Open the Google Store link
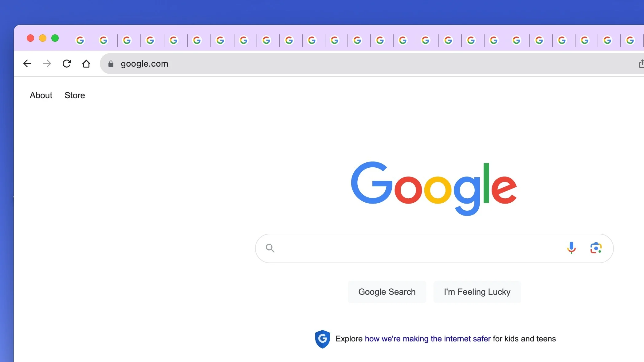The height and width of the screenshot is (362, 644). (x=75, y=95)
